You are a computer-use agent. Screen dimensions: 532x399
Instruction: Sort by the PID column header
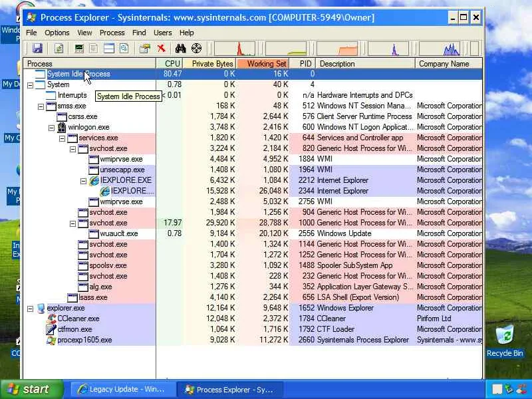[x=303, y=64]
